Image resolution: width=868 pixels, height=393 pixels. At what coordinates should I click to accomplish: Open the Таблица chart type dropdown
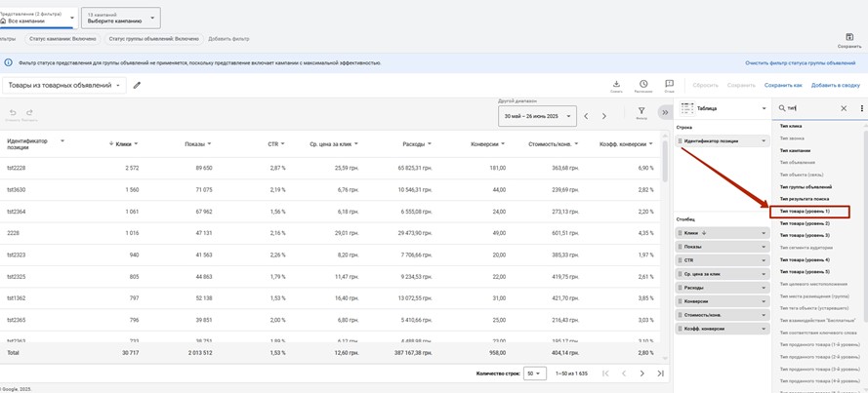click(722, 108)
